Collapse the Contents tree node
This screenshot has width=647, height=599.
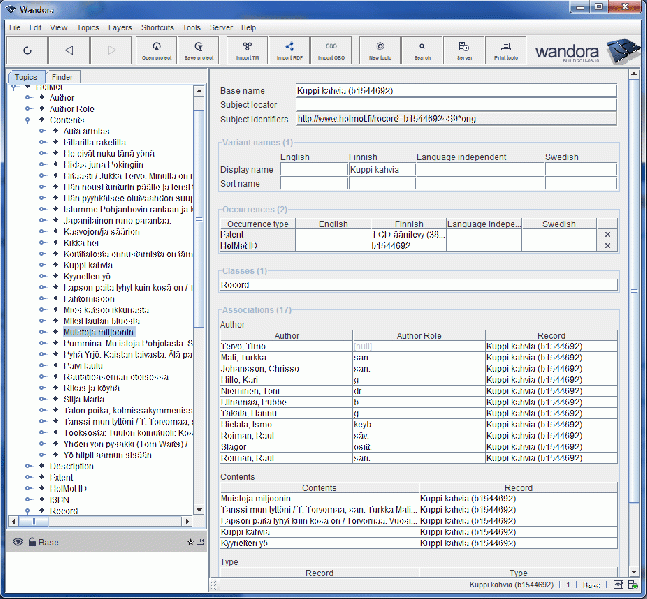(x=28, y=120)
